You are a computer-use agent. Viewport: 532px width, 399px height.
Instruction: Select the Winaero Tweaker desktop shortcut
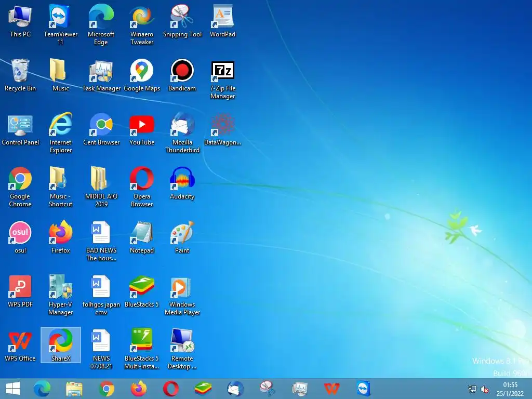click(x=141, y=24)
